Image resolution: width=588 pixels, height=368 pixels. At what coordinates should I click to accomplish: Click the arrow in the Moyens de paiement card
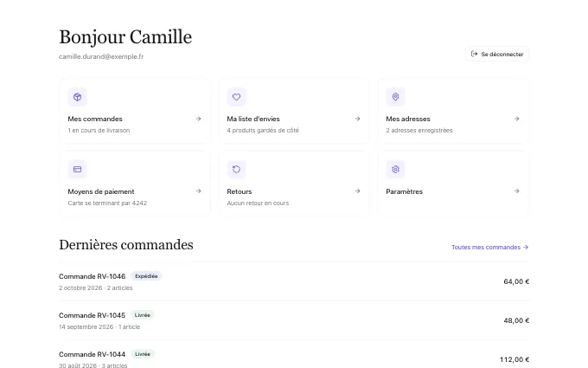(x=198, y=191)
